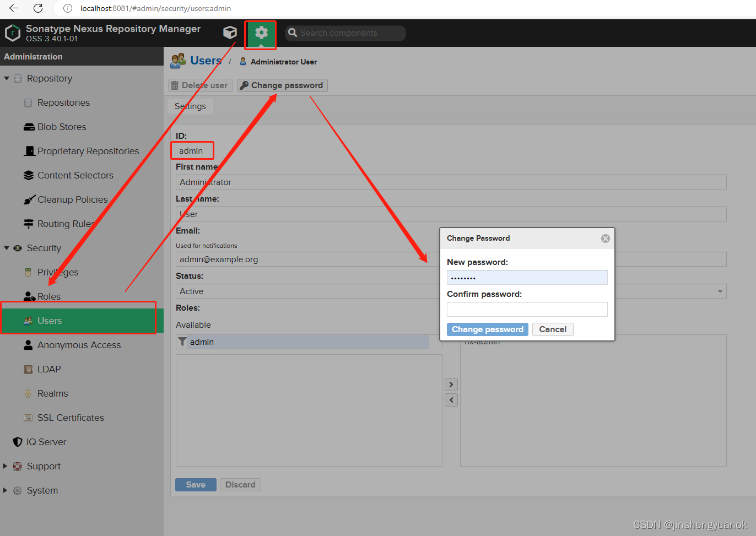
Task: Open the Administration gear icon
Action: 261,33
